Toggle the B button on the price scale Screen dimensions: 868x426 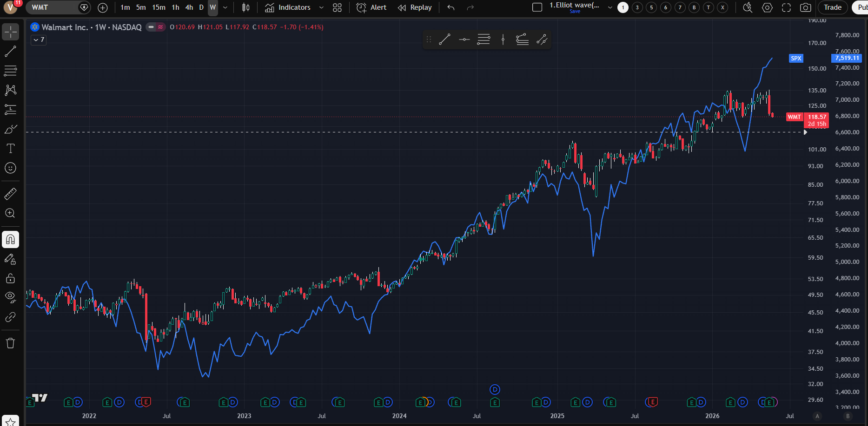coord(848,416)
